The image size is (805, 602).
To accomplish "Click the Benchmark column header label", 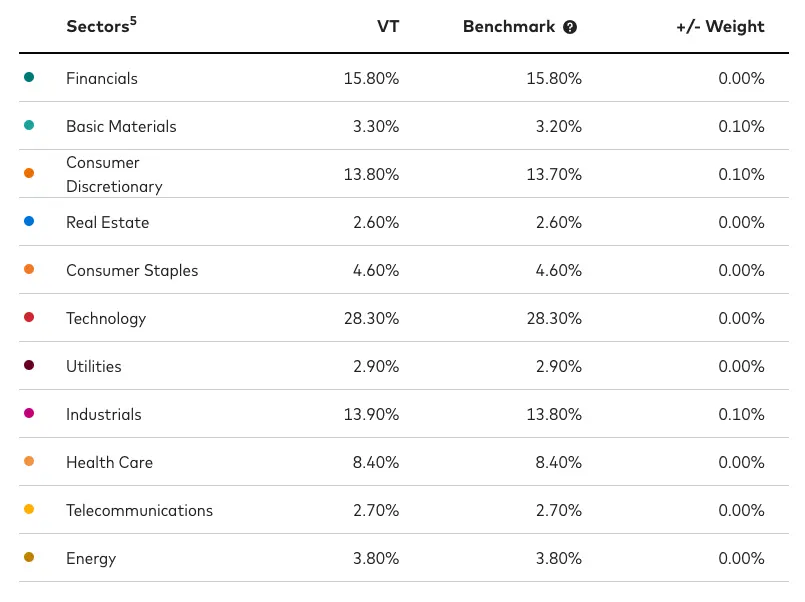I will click(x=508, y=27).
